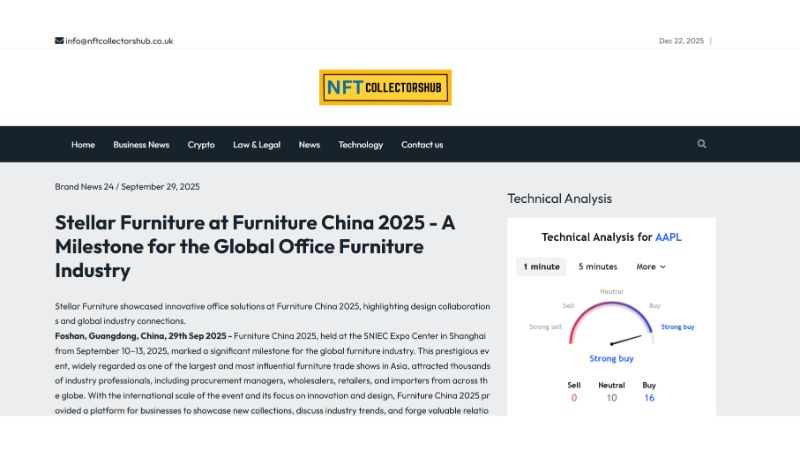Open info@nftcollectorshub.co.uk email link

[119, 41]
